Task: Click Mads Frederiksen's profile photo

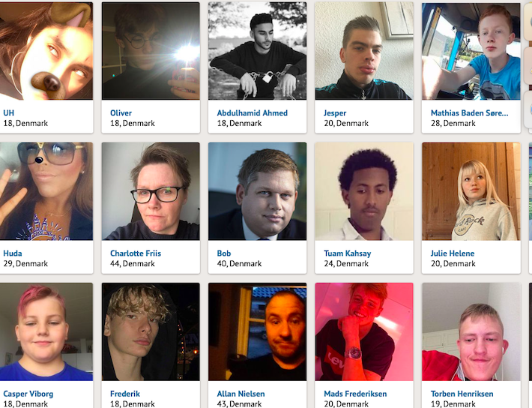Action: coord(364,331)
